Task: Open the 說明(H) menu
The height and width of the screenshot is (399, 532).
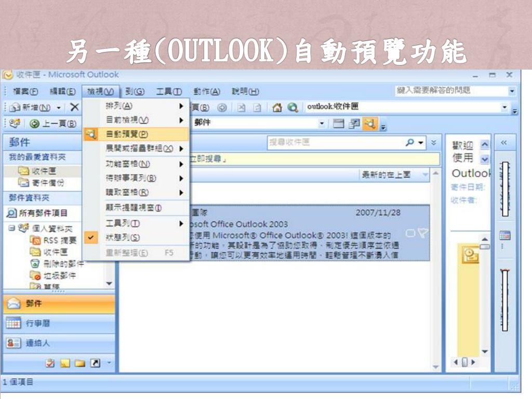Action: click(x=245, y=91)
